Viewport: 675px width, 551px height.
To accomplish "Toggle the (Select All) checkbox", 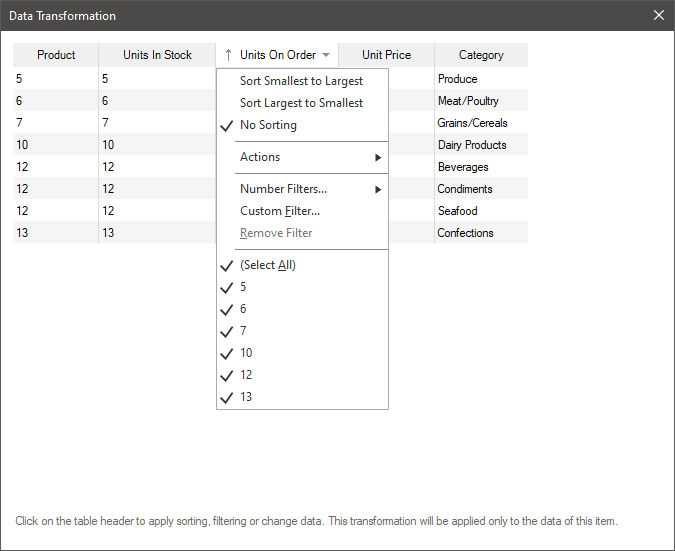I will coord(227,265).
